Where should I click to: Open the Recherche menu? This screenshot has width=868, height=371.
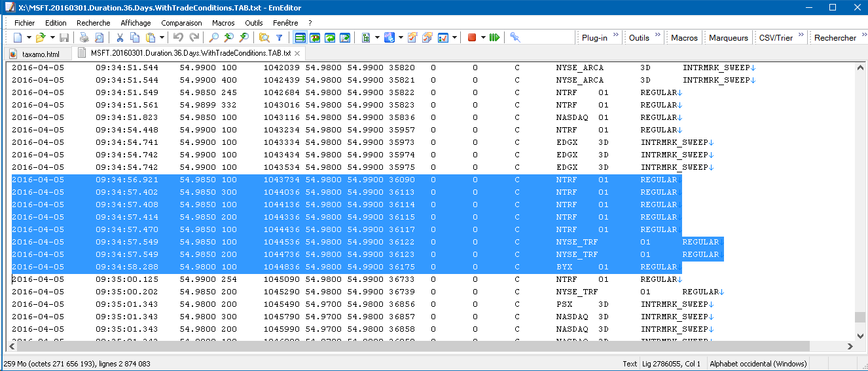(93, 22)
